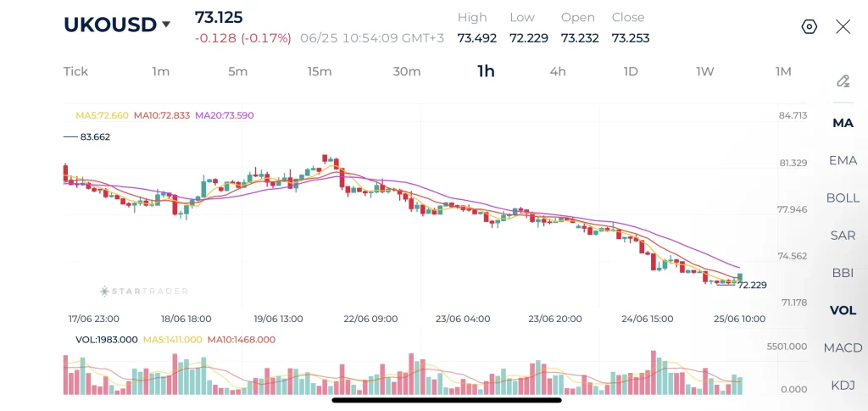Close the chart with the X icon
Viewport: 868px width, 411px height.
point(843,26)
